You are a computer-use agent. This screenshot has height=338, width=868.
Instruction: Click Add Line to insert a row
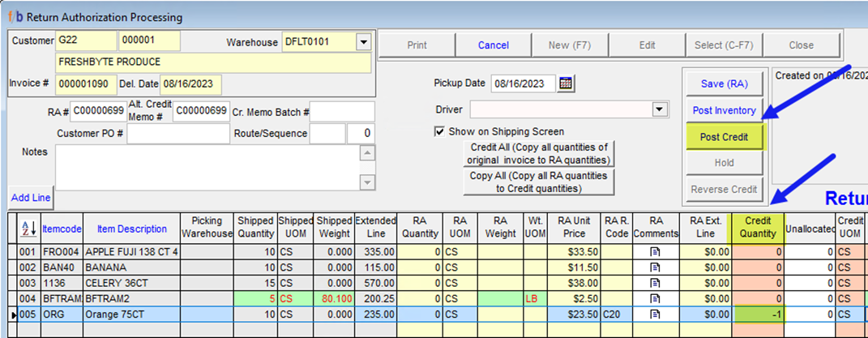(x=31, y=198)
